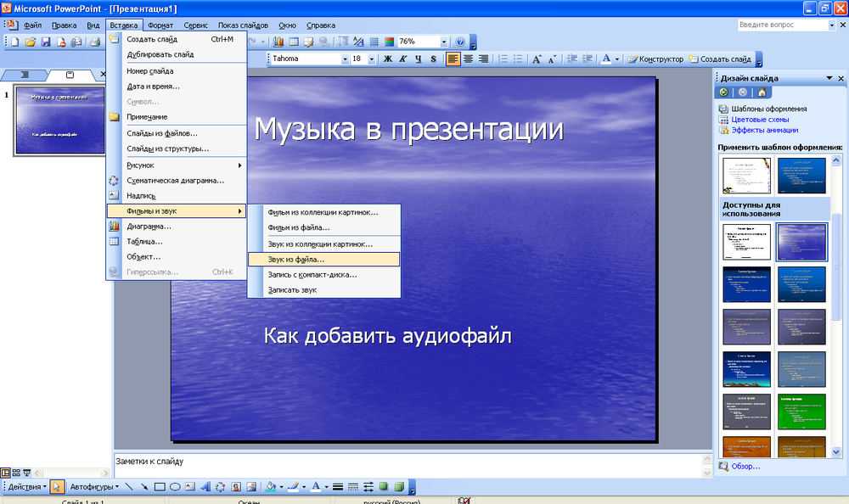Click the Конструктор toolbar button
Screen dimensions: 849x504
point(655,59)
